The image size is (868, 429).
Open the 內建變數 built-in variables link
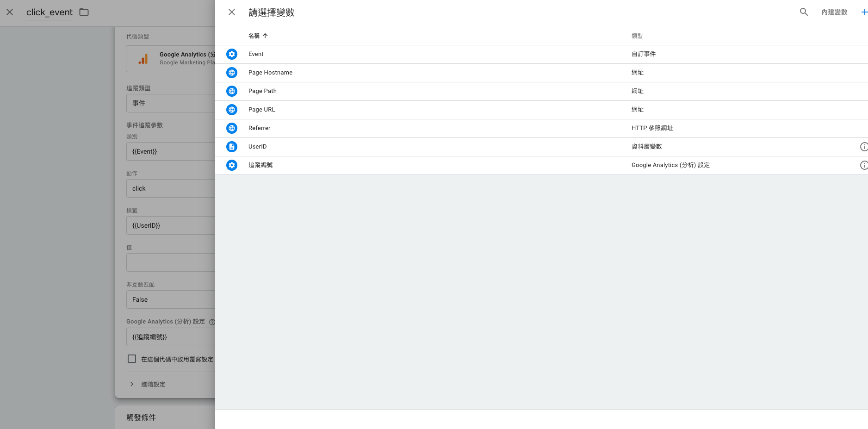point(834,12)
